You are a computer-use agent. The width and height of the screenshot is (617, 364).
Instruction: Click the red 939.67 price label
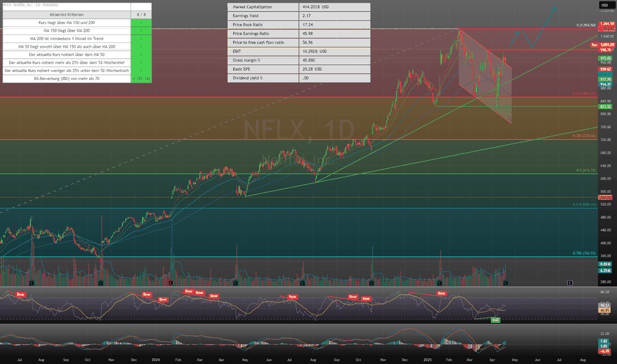(x=605, y=69)
